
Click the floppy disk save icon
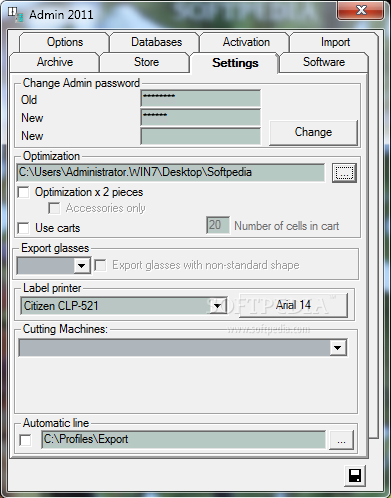[x=355, y=476]
